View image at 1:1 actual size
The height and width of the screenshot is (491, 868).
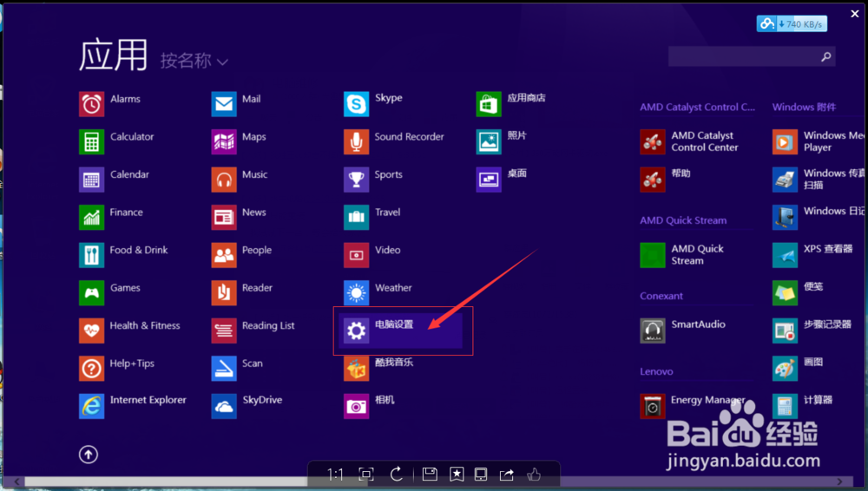click(x=335, y=475)
